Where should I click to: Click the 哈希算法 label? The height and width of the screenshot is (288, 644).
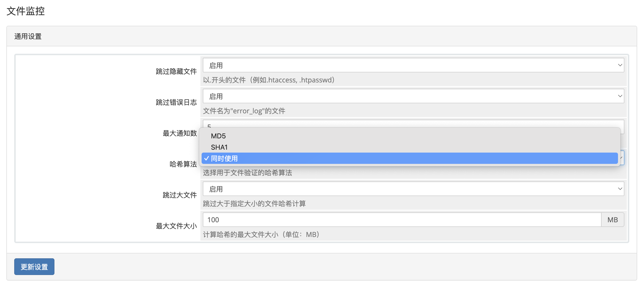(x=183, y=164)
